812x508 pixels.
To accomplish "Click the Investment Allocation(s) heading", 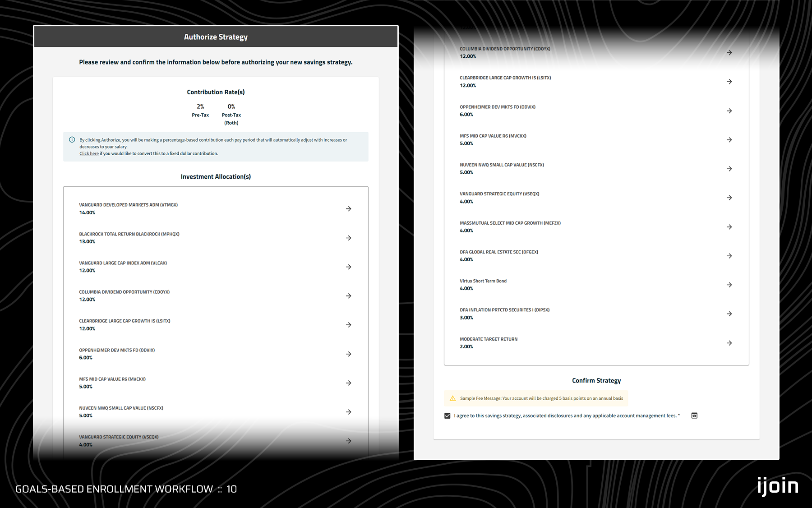I will click(x=216, y=176).
